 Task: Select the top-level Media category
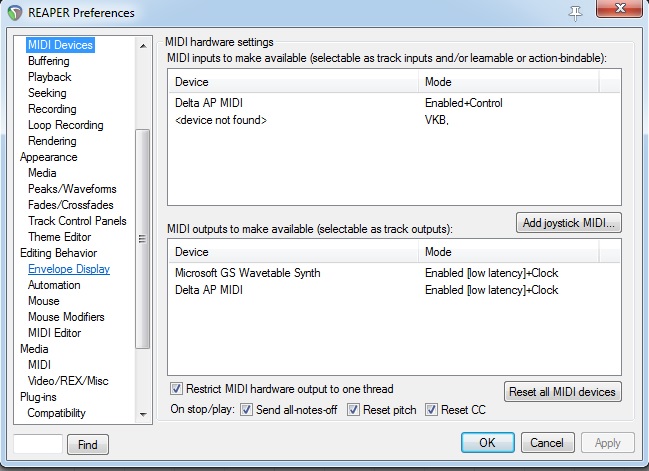point(34,349)
